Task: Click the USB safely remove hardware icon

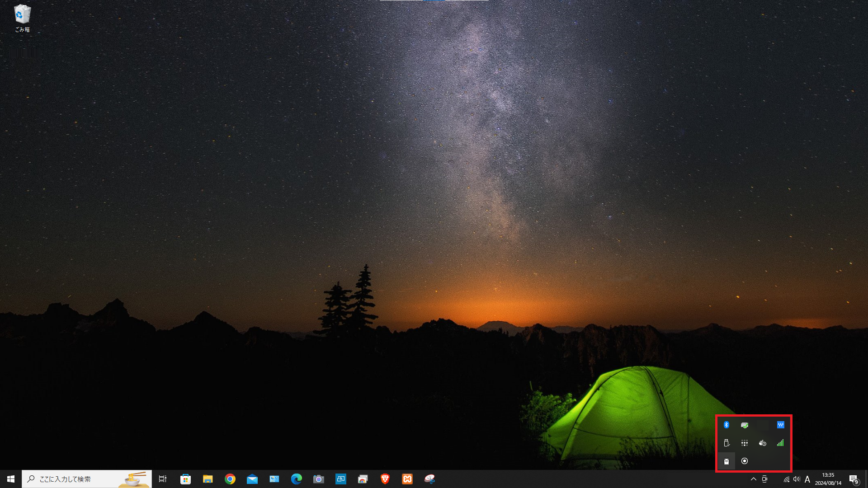Action: pos(726,443)
